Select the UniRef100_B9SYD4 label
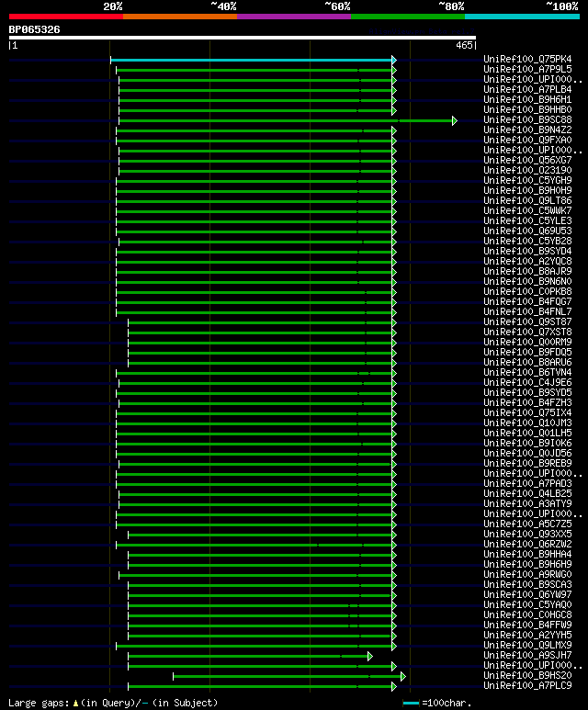 527,252
